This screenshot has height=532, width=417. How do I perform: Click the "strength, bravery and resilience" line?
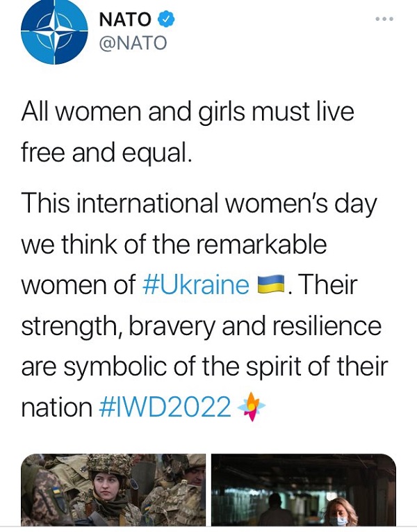(x=202, y=325)
